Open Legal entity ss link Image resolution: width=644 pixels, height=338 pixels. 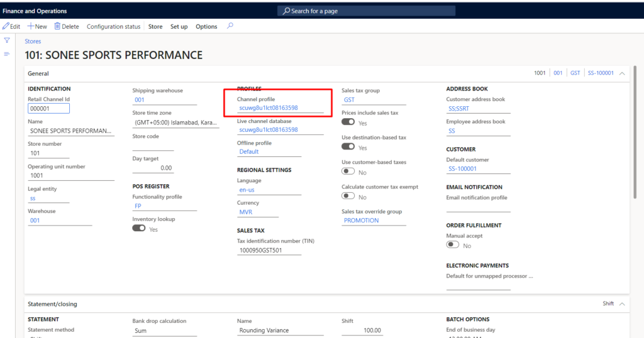pos(33,198)
